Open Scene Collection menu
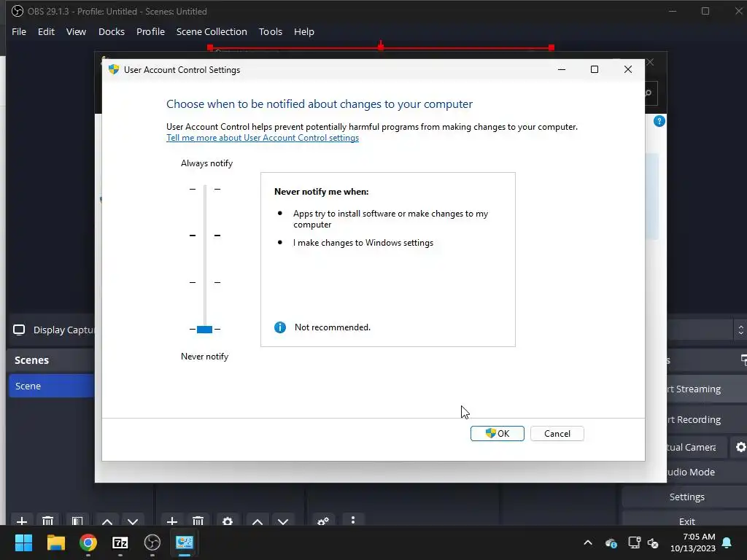 (212, 31)
